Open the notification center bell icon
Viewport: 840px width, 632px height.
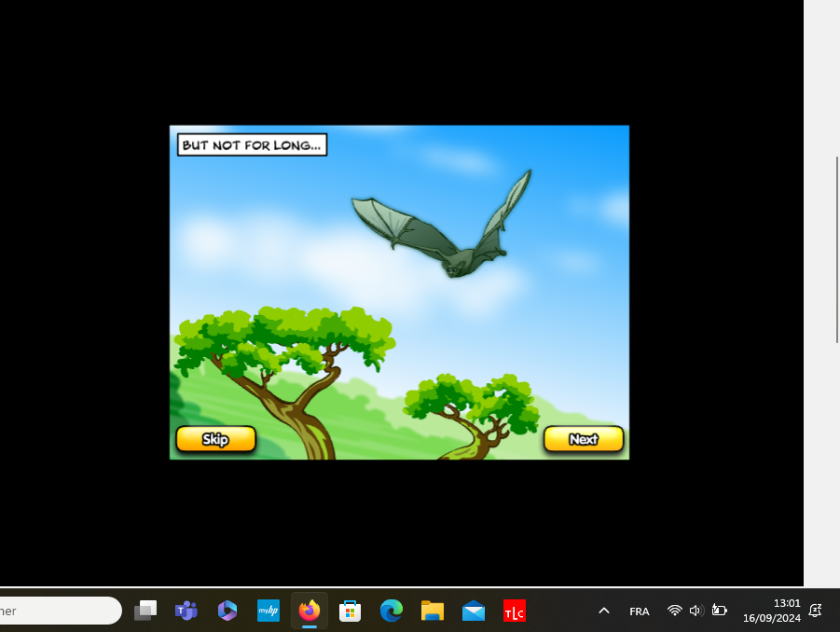click(x=816, y=611)
